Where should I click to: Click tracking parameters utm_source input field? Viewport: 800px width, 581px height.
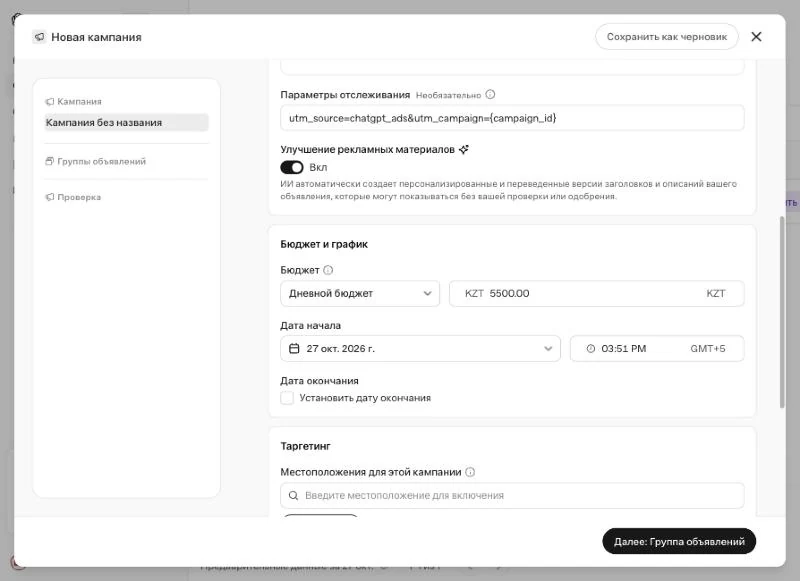[512, 118]
